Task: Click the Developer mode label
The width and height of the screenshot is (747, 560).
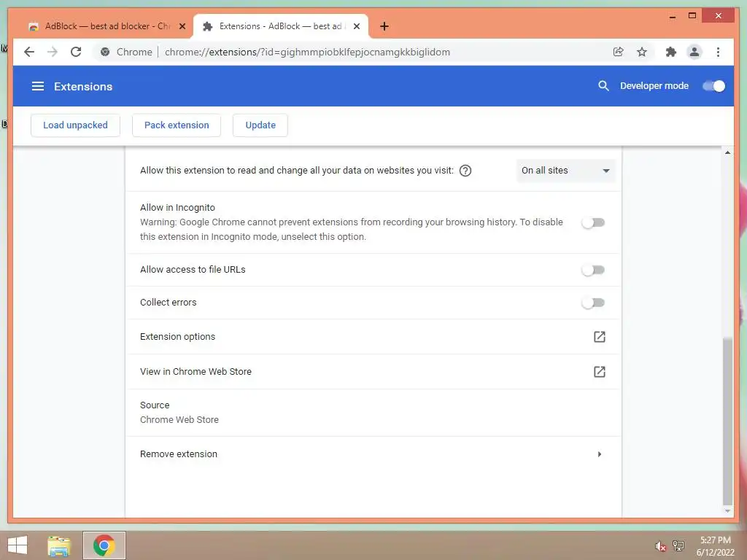Action: [654, 86]
